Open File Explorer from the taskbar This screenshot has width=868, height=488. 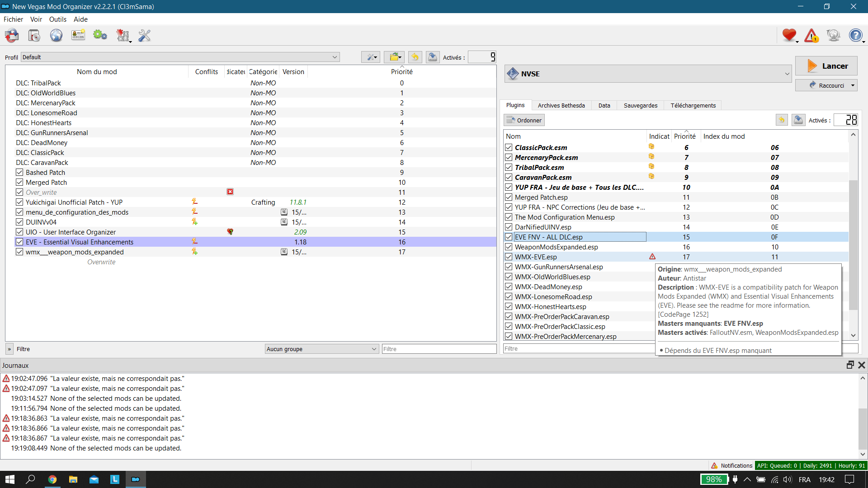73,479
